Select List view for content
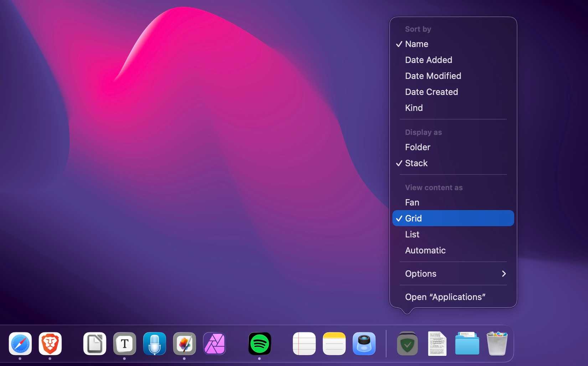The height and width of the screenshot is (366, 588). (x=412, y=234)
